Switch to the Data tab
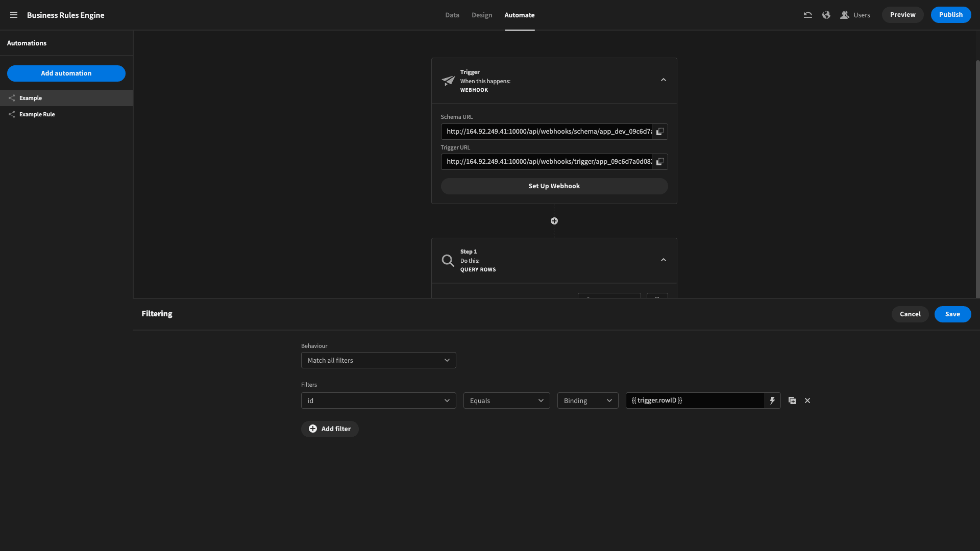The image size is (980, 551). click(452, 15)
